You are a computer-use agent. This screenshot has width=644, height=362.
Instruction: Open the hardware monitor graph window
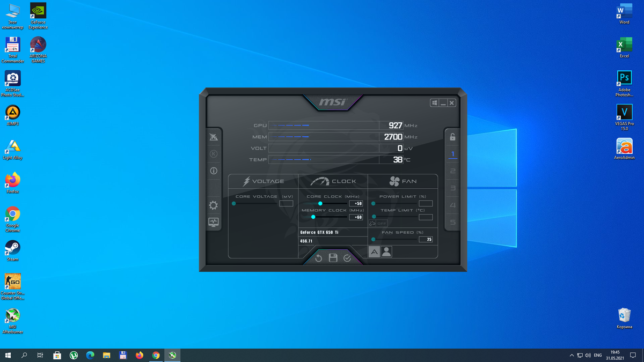[214, 222]
